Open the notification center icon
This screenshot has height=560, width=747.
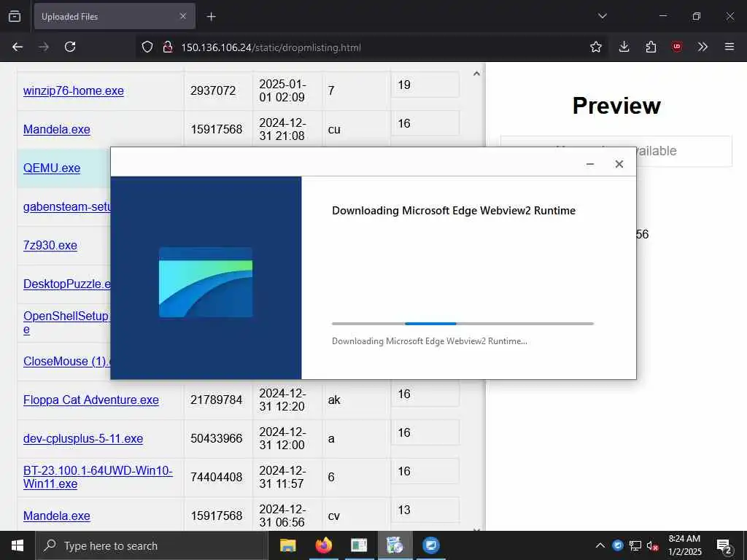click(724, 545)
